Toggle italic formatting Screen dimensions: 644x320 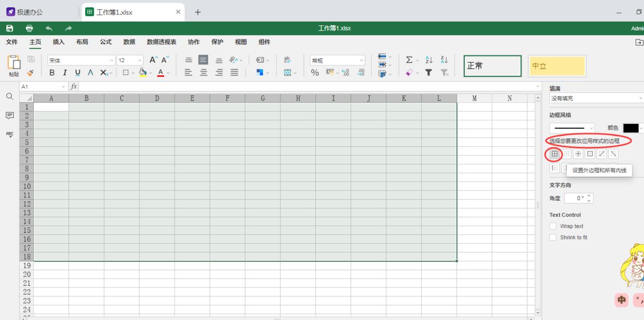[x=65, y=73]
